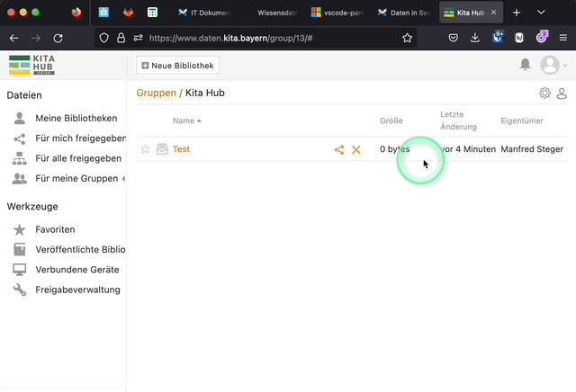
Task: Click the shield tracking protection icon
Action: tap(104, 38)
